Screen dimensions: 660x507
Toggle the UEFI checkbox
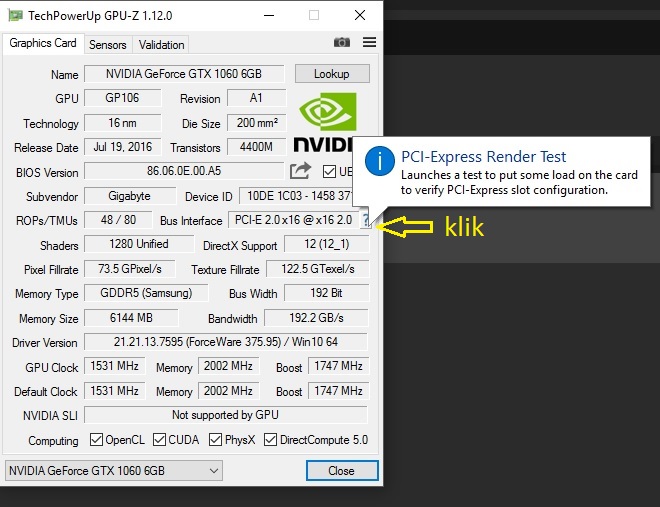click(x=329, y=172)
